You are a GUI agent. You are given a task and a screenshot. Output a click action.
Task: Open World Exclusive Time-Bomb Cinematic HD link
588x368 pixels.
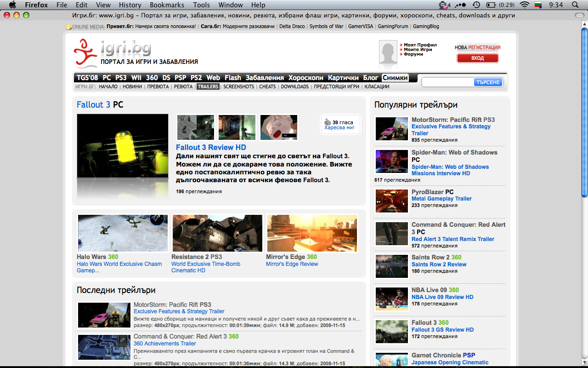206,267
